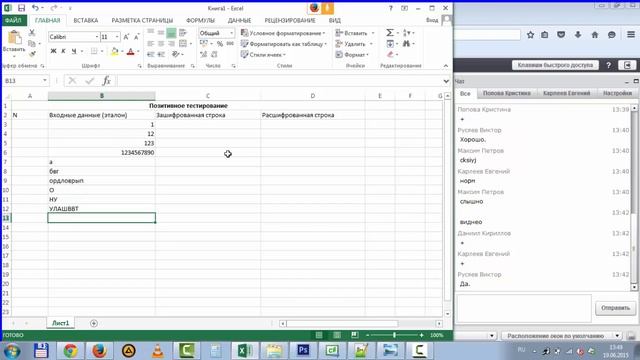Switch to Page Layout view in the status bar
The height and width of the screenshot is (360, 640).
point(337,335)
